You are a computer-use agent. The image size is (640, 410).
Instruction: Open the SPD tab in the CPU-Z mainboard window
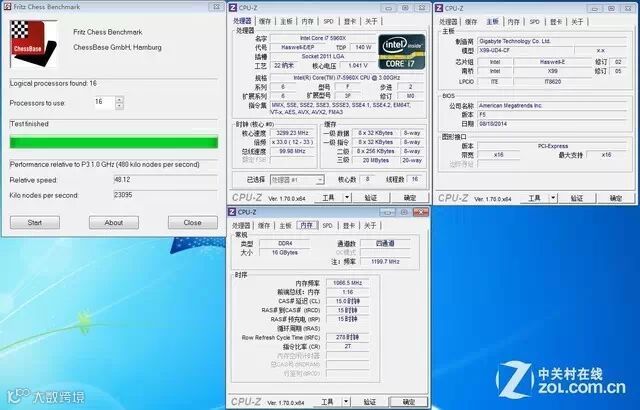click(535, 22)
